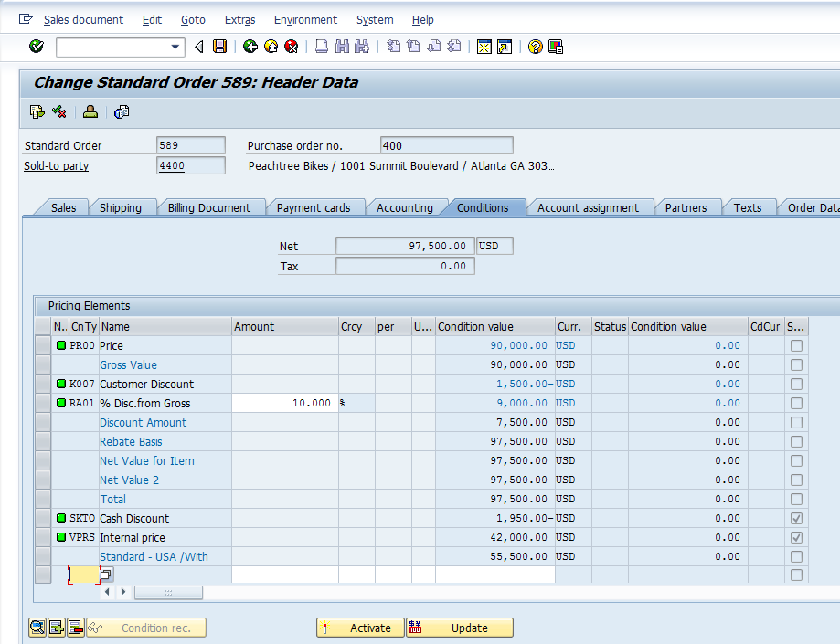Click the Insert Row icon below table
Viewport: 840px width, 644px height.
pos(57,628)
